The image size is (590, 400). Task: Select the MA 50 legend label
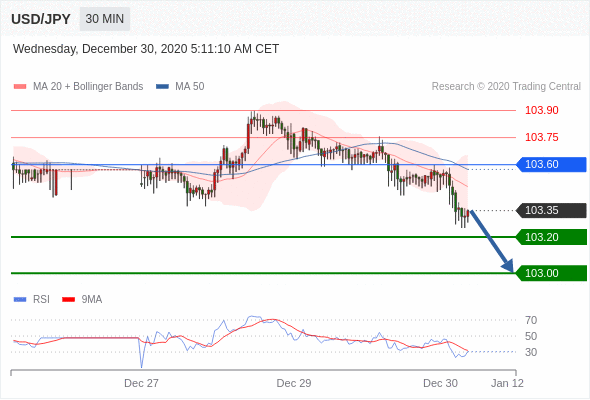190,87
